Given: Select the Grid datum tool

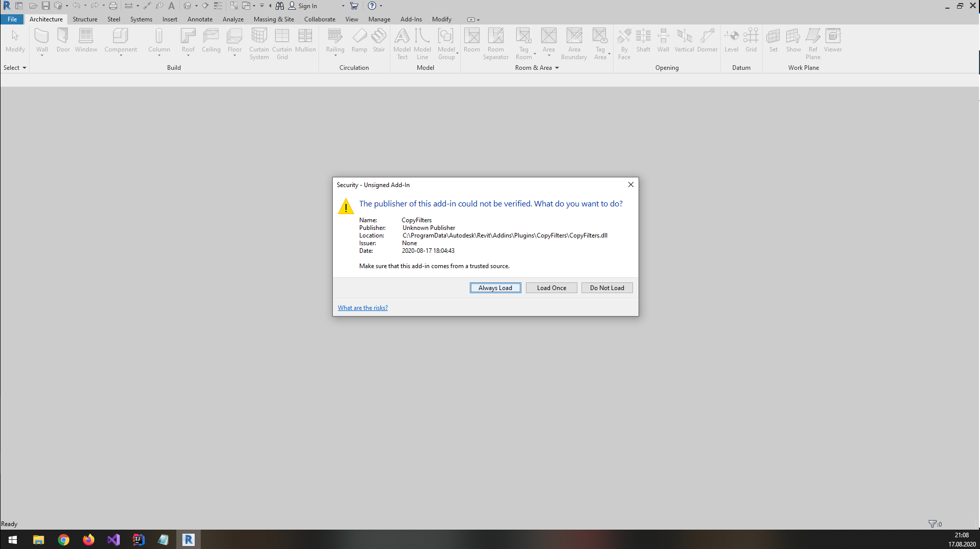Looking at the screenshot, I should point(751,41).
